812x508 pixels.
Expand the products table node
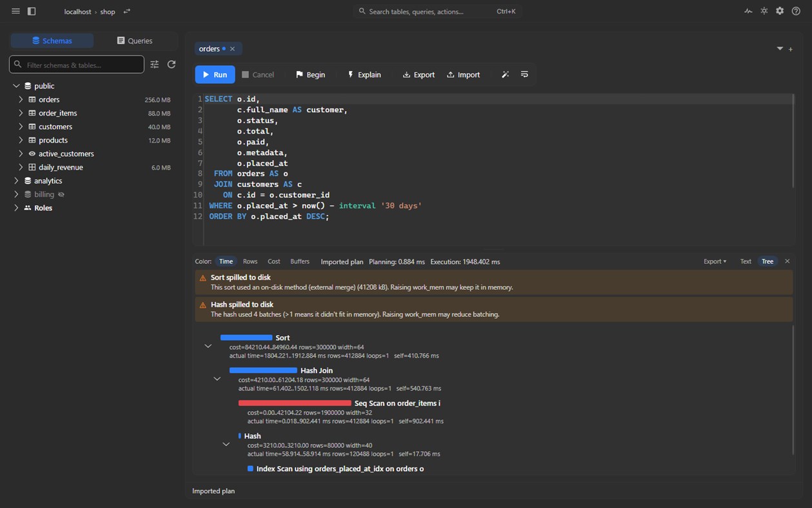click(21, 140)
